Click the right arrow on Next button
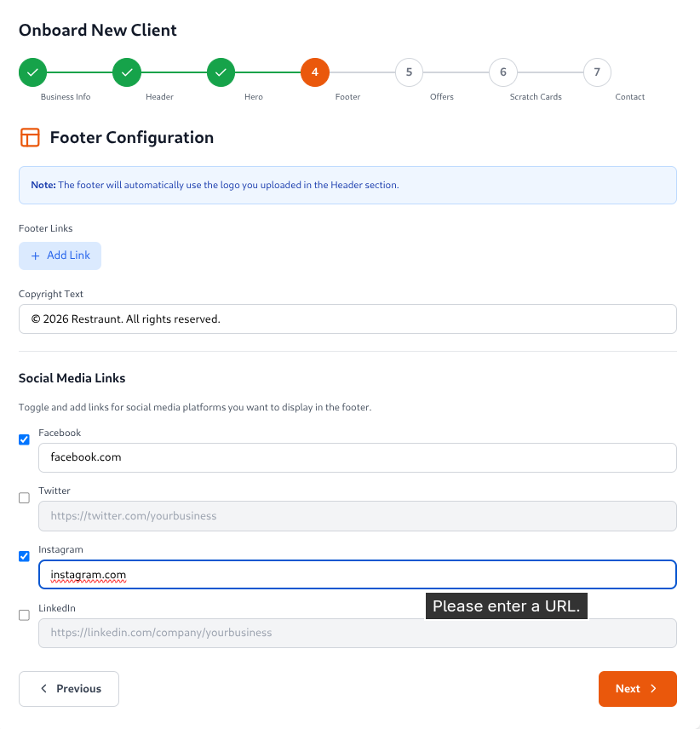Screen dimensions: 700x729 pos(655,688)
